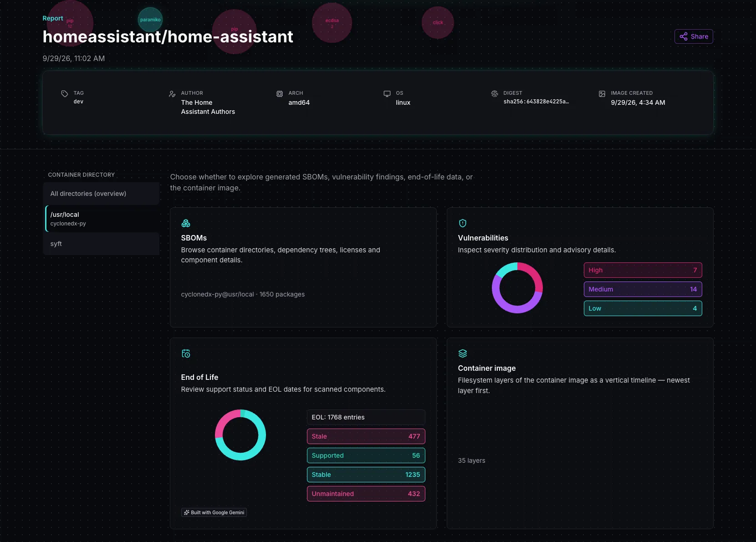The image size is (756, 542).
Task: Click the homeassistant/home-assistant title
Action: (168, 36)
